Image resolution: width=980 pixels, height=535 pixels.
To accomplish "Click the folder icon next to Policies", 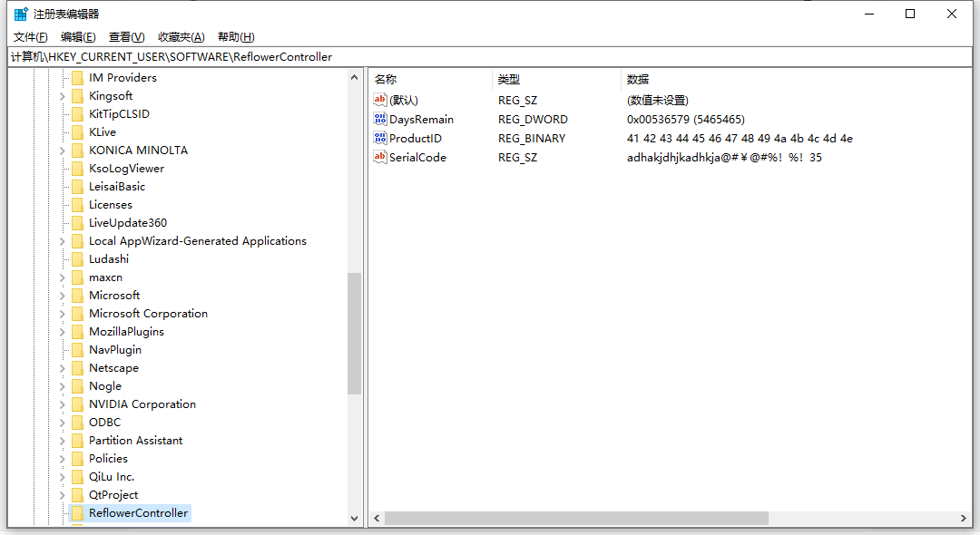I will [x=77, y=458].
